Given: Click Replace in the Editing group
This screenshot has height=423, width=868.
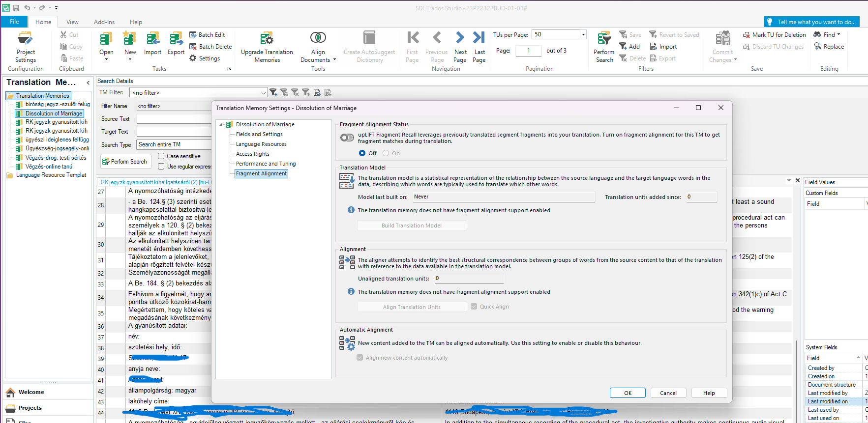Looking at the screenshot, I should [829, 47].
